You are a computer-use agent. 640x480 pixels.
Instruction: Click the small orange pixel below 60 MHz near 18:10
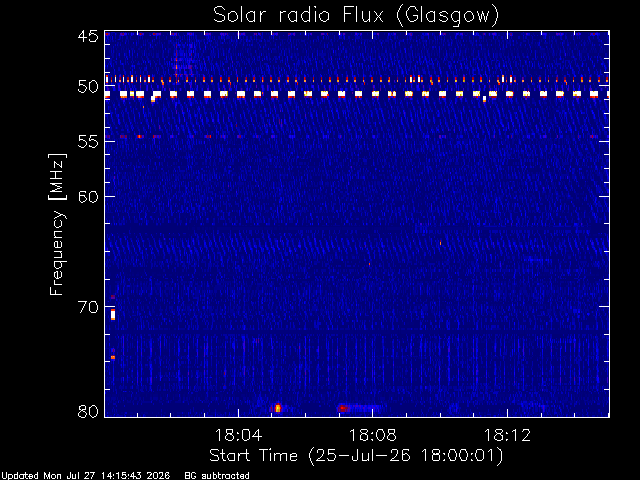[440, 243]
